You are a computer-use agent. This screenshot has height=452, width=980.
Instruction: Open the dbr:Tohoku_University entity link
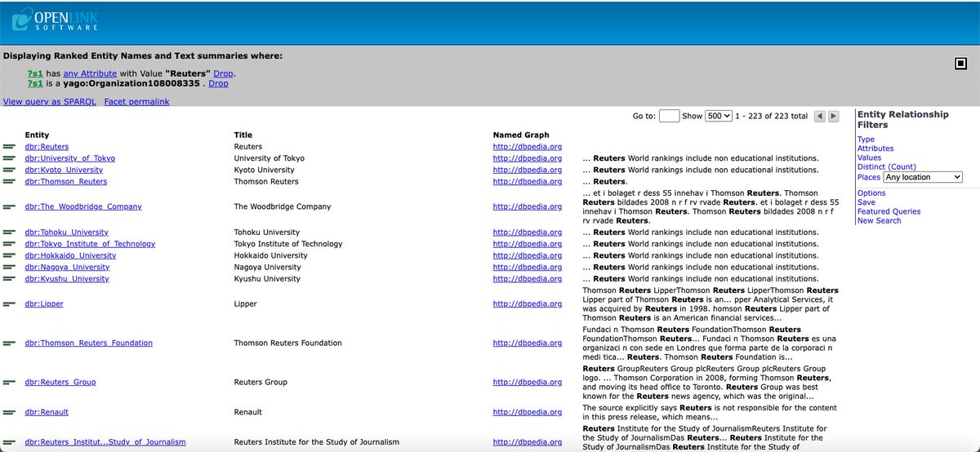point(67,233)
